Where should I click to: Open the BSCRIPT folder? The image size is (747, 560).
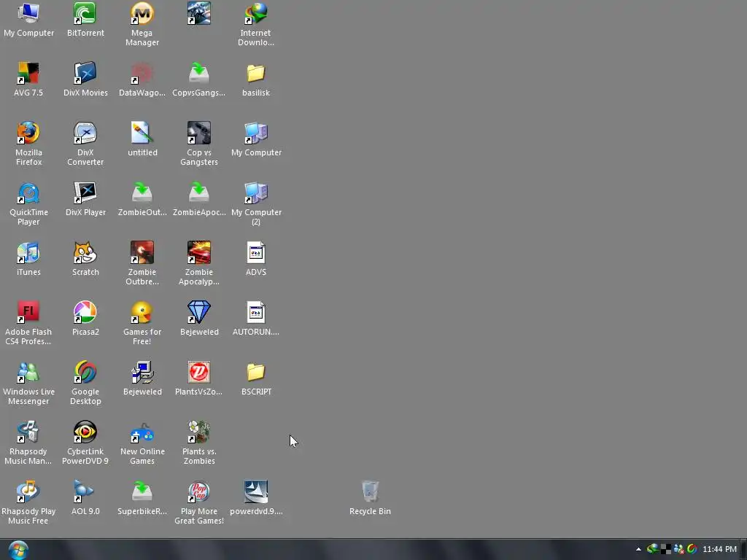(x=256, y=378)
